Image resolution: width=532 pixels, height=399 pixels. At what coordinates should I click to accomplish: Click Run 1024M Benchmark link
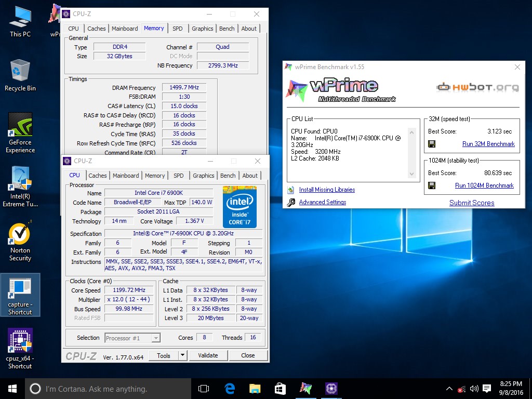point(484,185)
